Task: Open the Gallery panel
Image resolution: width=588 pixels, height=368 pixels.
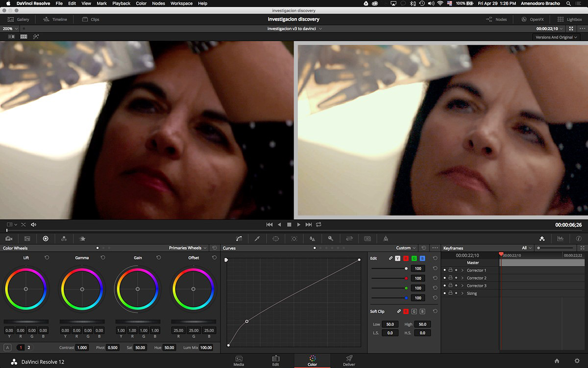Action: [x=19, y=20]
